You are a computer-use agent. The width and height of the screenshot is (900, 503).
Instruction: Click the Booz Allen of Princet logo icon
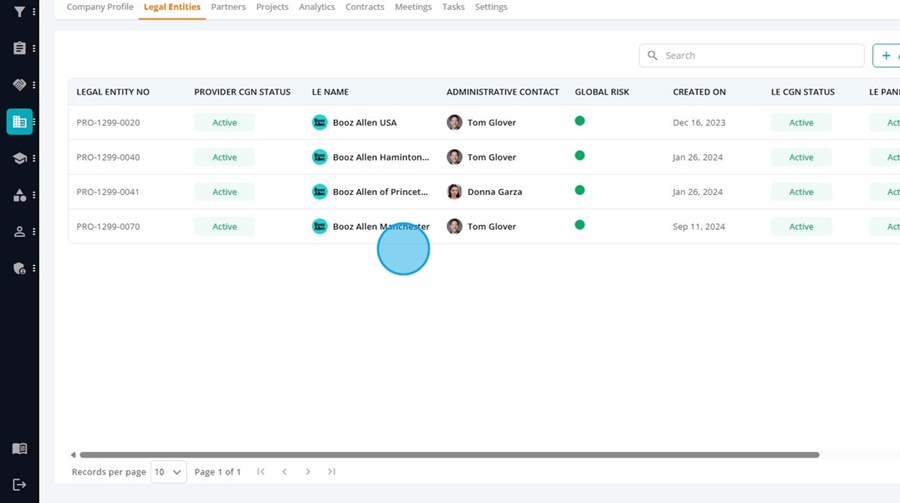[320, 192]
